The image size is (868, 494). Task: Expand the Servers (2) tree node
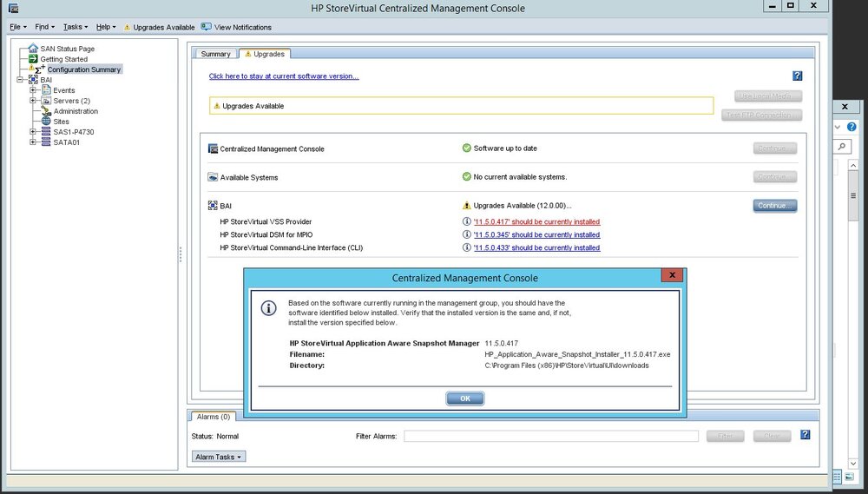pos(33,100)
